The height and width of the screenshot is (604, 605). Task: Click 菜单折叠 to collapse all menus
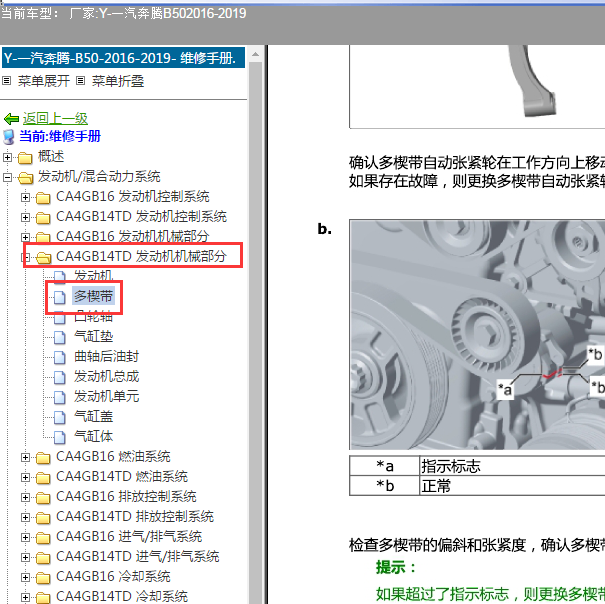pyautogui.click(x=118, y=81)
